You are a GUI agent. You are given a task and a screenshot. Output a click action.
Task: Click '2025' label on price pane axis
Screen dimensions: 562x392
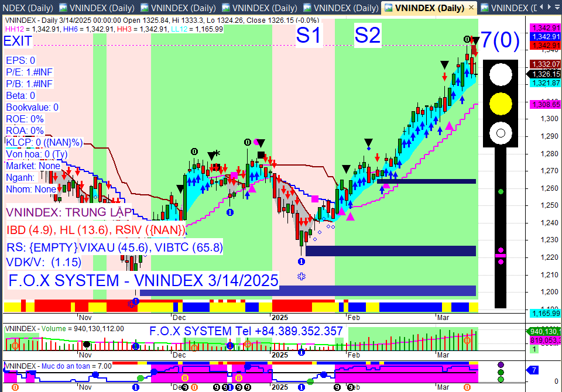click(280, 318)
